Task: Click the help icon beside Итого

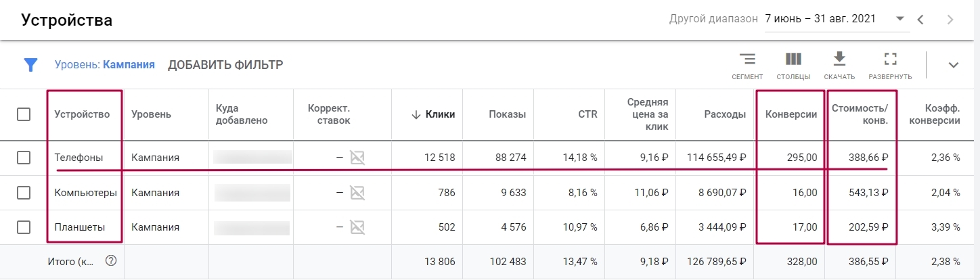Action: pos(112,261)
